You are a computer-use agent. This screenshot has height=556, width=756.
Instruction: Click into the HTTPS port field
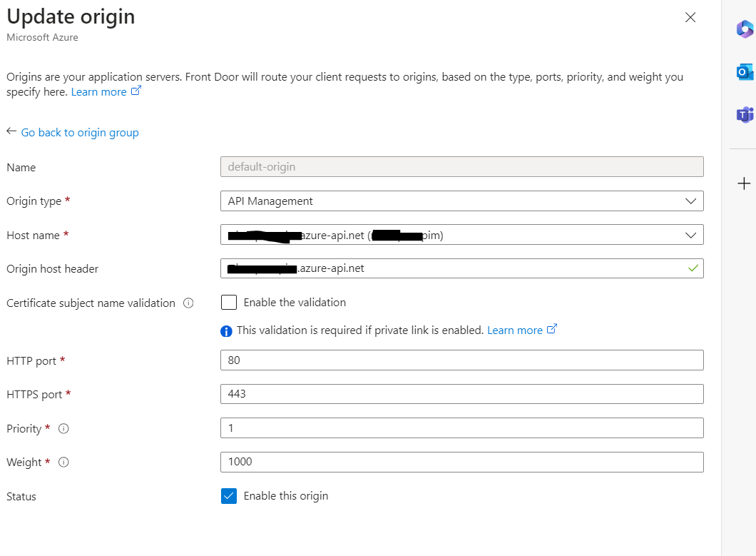pos(462,394)
